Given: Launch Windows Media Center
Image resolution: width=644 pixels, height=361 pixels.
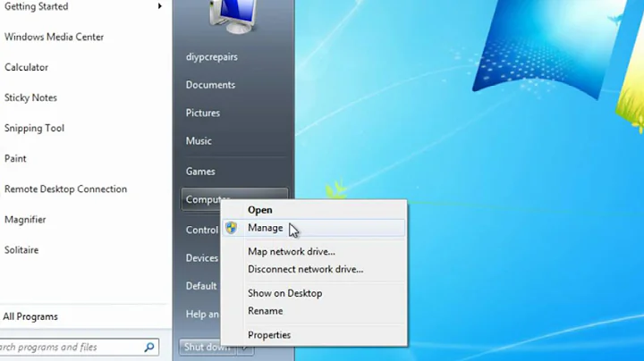Looking at the screenshot, I should [x=55, y=37].
